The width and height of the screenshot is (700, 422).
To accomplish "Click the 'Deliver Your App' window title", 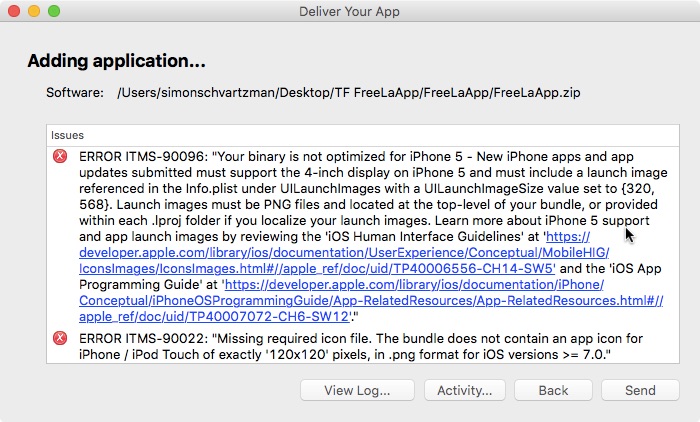I will pyautogui.click(x=349, y=11).
